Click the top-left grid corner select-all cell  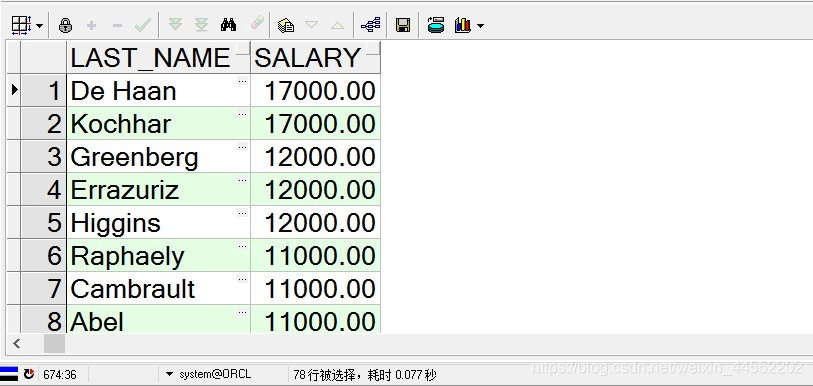[x=13, y=57]
